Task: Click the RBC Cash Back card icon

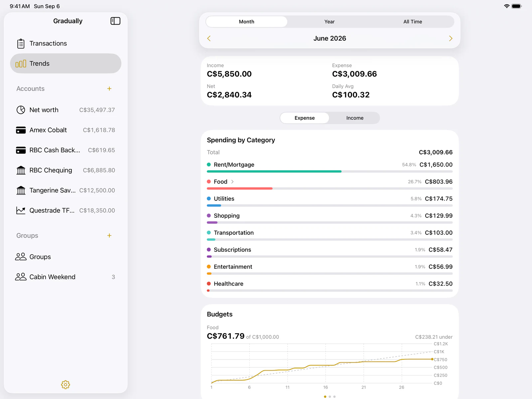Action: pos(21,150)
